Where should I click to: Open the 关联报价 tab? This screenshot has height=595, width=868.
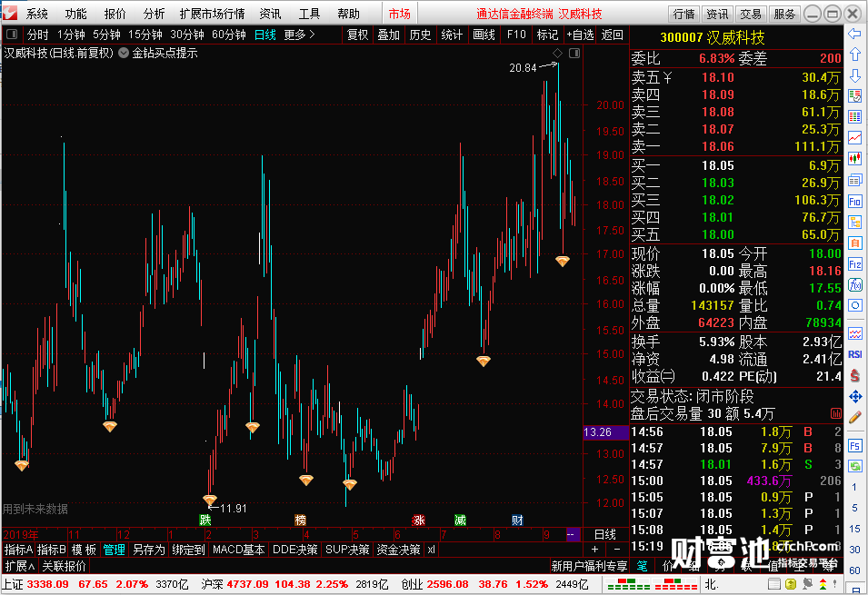pyautogui.click(x=64, y=566)
